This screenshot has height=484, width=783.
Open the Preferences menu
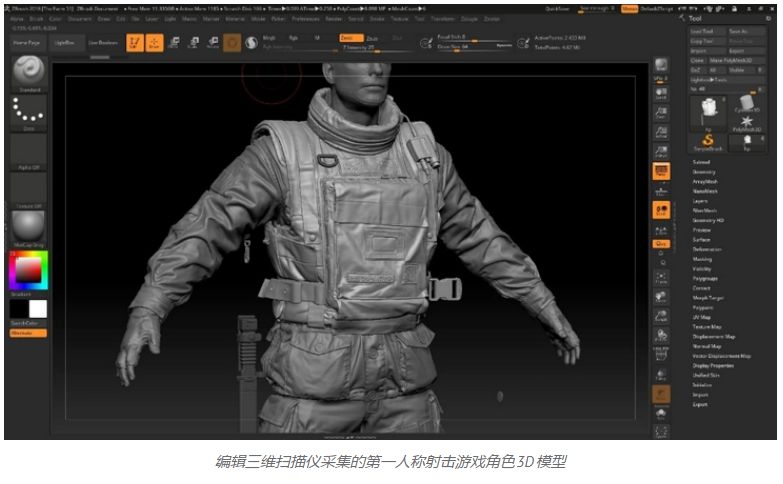[306, 19]
